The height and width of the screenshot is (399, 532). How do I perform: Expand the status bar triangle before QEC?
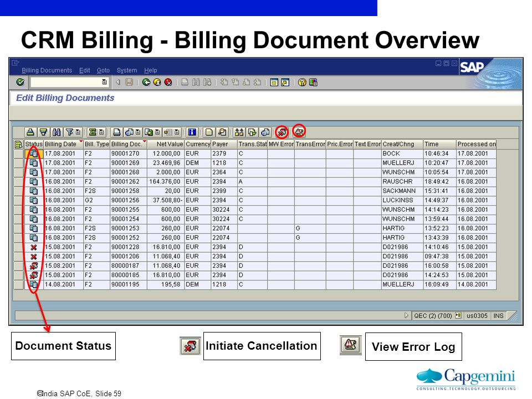[406, 315]
